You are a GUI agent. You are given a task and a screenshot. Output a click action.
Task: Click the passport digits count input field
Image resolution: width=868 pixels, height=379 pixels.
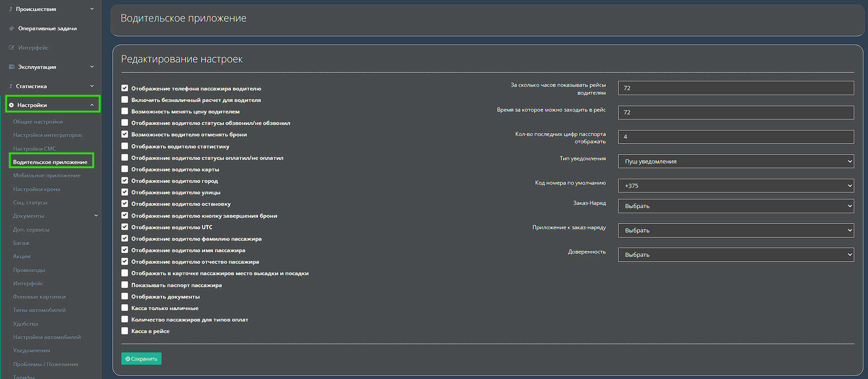point(736,137)
